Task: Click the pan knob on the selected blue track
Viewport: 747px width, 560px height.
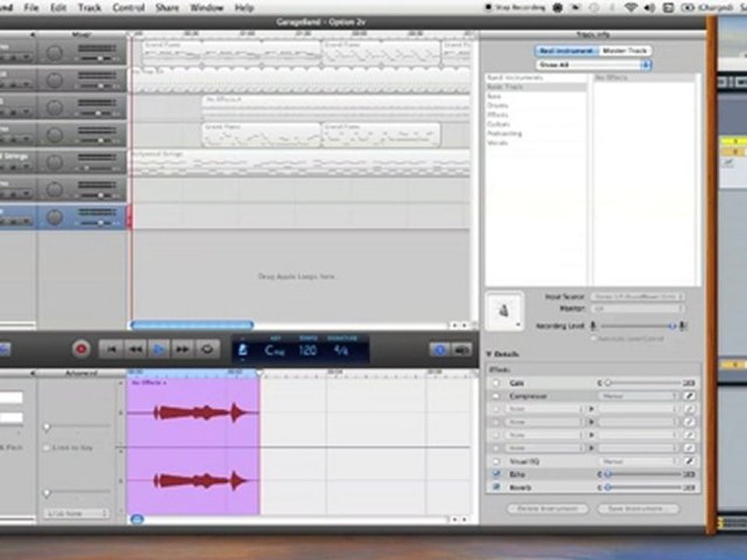Action: (x=54, y=217)
